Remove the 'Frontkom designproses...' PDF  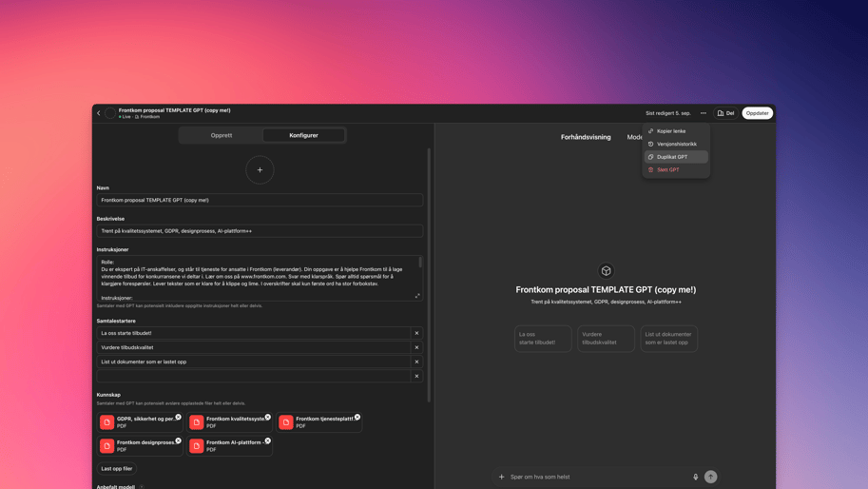178,440
